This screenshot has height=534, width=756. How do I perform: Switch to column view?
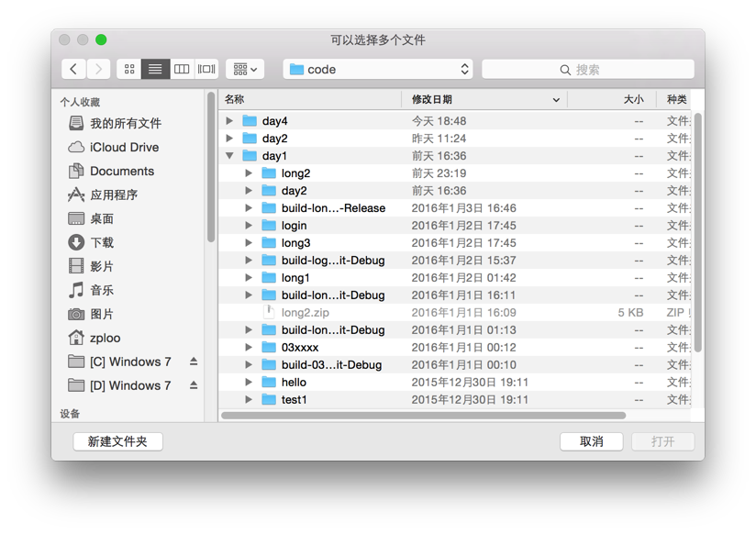(x=182, y=69)
